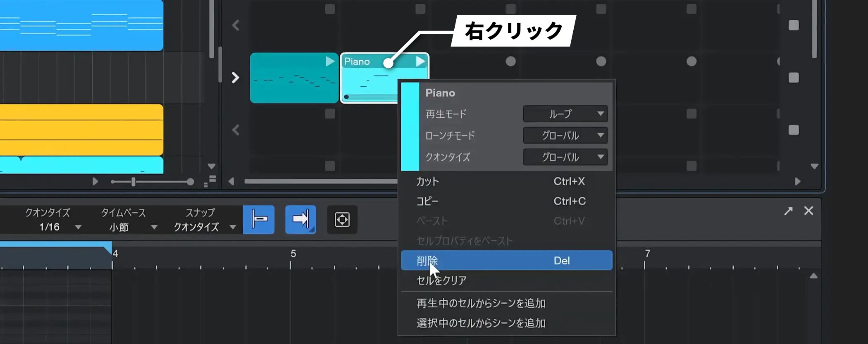Close the editor panel with X
Screen dimensions: 868x344
(x=808, y=211)
